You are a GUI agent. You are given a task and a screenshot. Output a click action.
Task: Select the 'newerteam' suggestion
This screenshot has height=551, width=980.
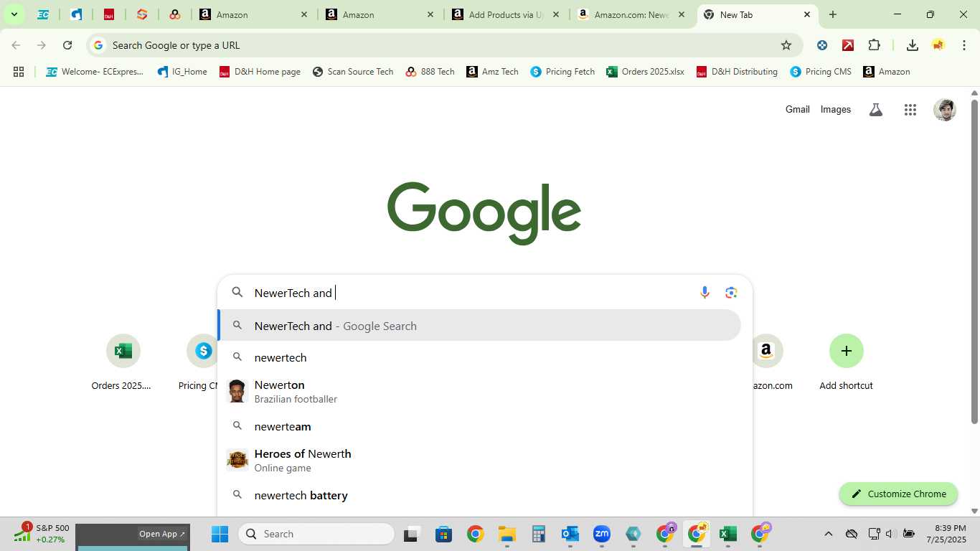click(479, 426)
